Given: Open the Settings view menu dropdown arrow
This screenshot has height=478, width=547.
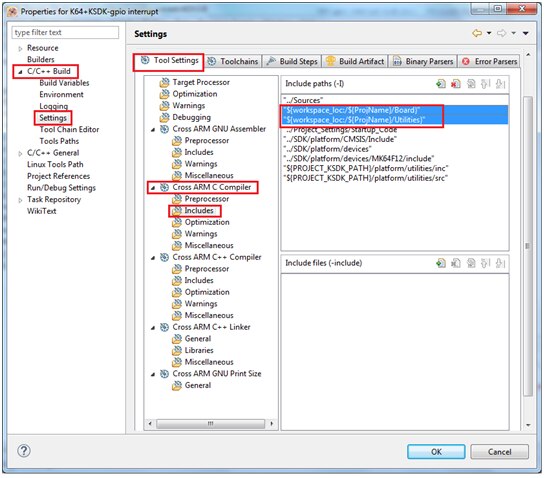Looking at the screenshot, I should tap(525, 33).
